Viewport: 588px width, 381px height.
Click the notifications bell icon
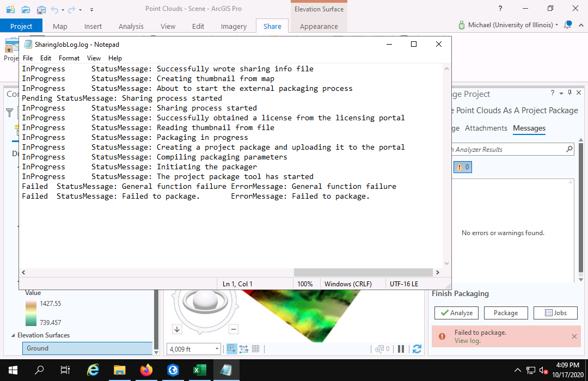(568, 25)
